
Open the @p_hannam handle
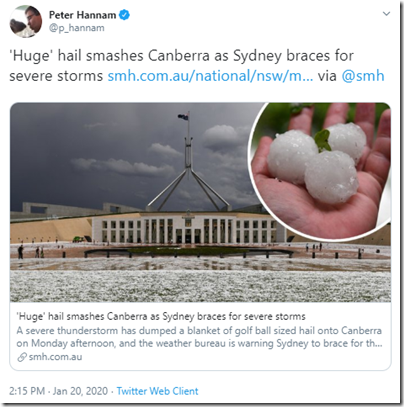tap(77, 28)
